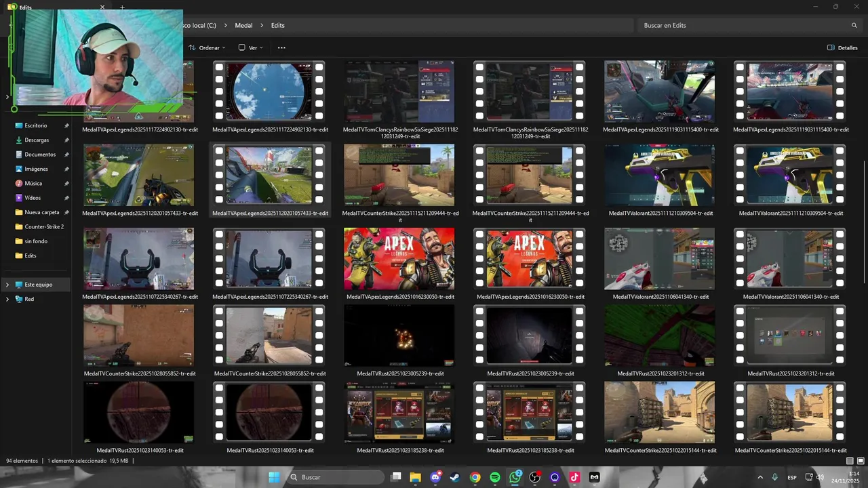The width and height of the screenshot is (868, 488).
Task: Launch Steam from the taskbar
Action: pyautogui.click(x=455, y=477)
